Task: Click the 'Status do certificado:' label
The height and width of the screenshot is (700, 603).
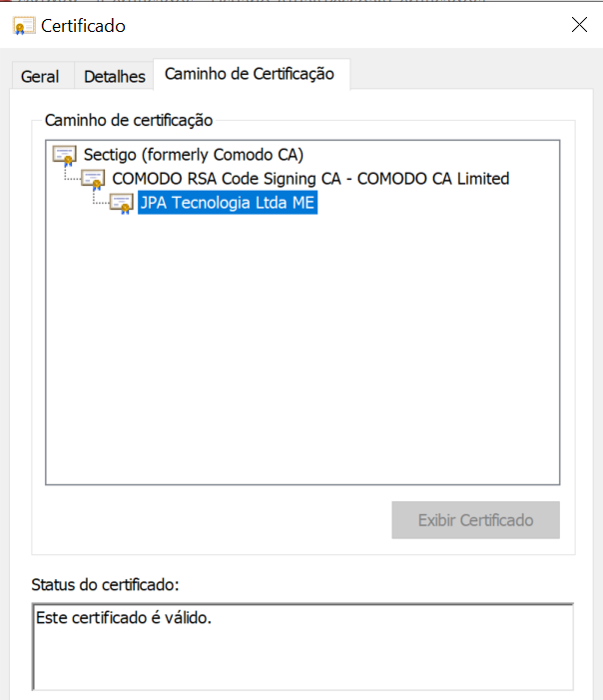Action: pyautogui.click(x=106, y=585)
